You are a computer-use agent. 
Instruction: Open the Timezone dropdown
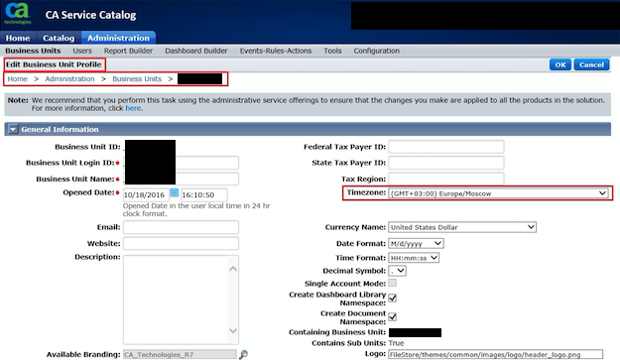coord(498,193)
